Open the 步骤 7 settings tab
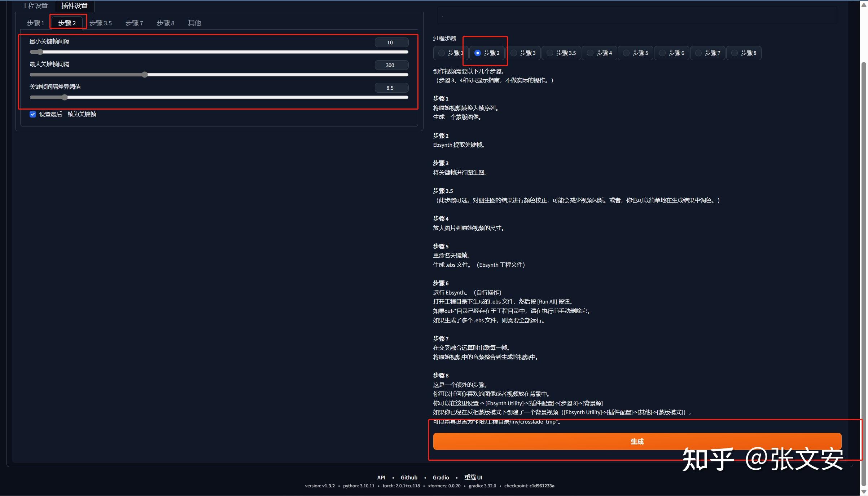 click(x=134, y=22)
